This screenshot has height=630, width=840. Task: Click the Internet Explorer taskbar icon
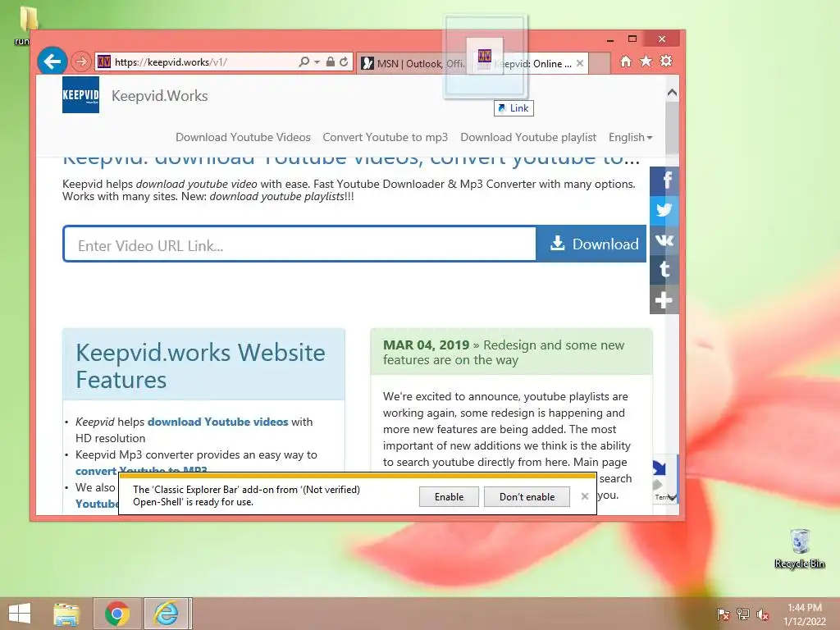coord(166,614)
